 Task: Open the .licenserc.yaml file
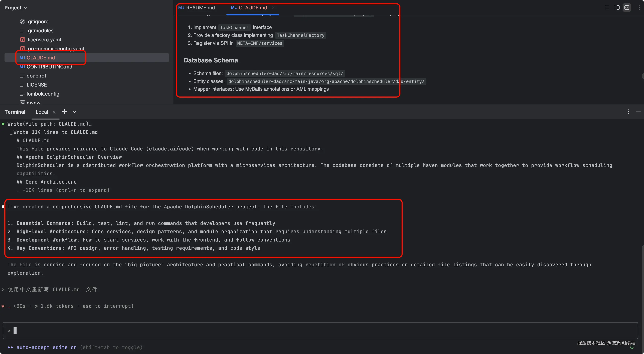click(x=44, y=40)
